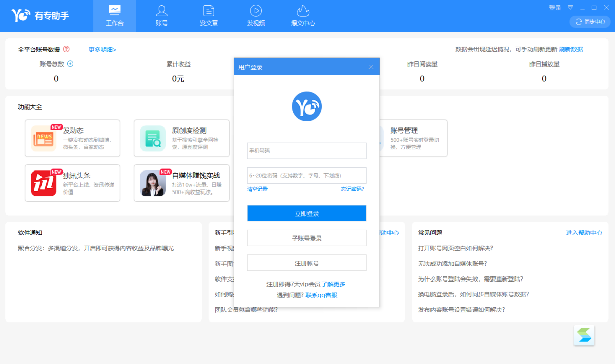Click the 同步中心 button

coord(590,22)
